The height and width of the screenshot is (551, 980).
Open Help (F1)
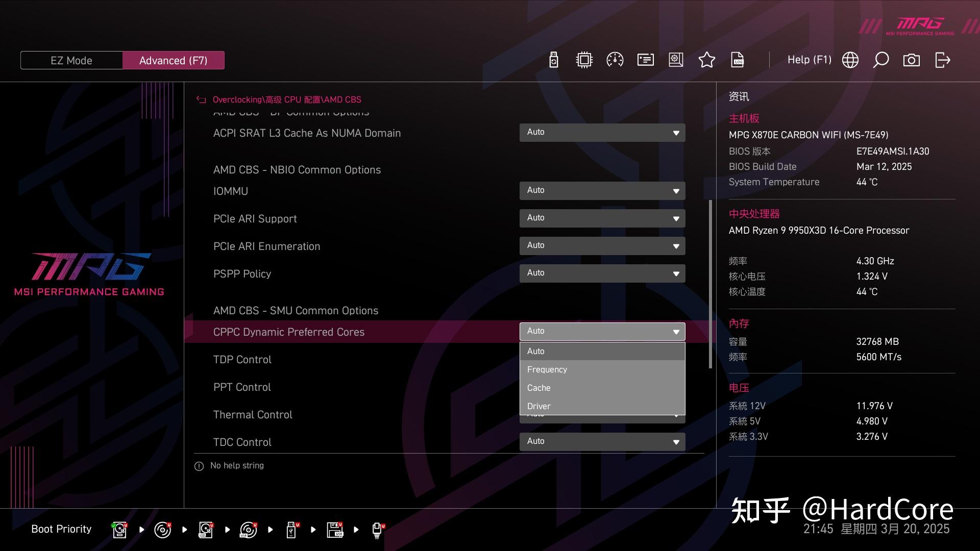click(x=809, y=60)
